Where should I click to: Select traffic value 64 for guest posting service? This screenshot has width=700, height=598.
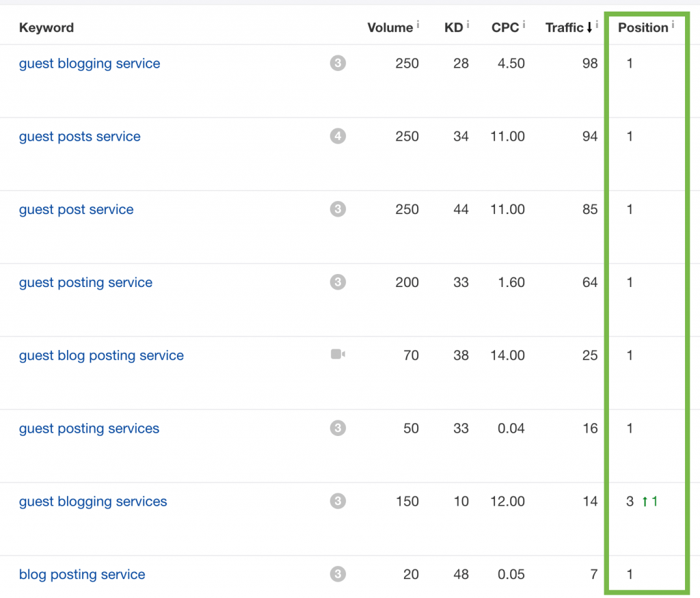(590, 282)
